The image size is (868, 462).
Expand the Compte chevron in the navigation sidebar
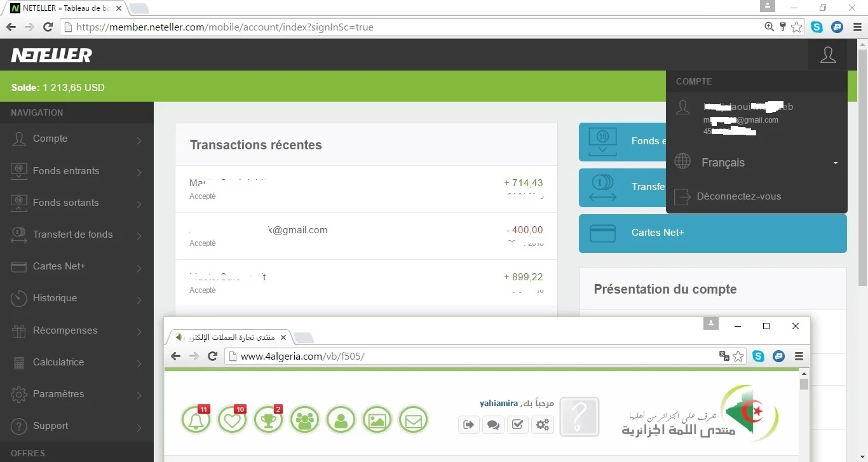click(x=139, y=140)
